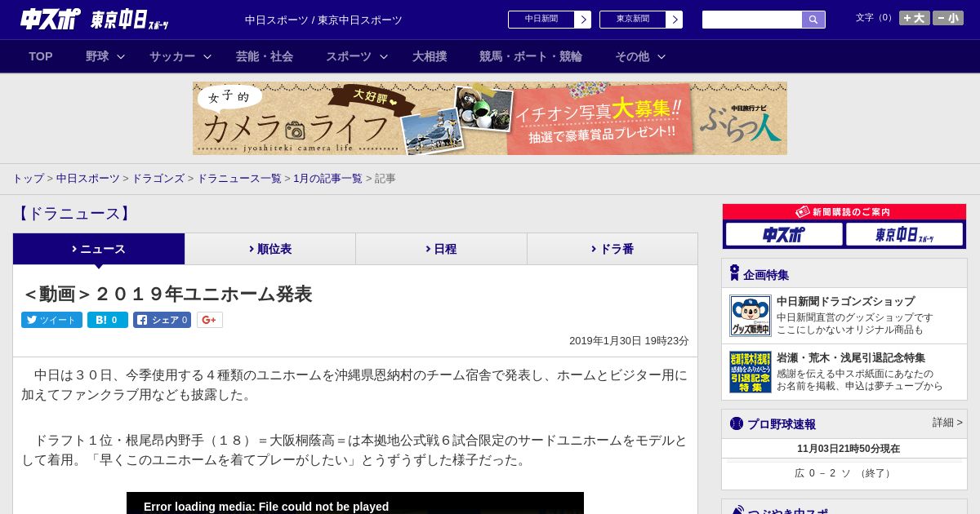Click 企画特集 ribbon icon
This screenshot has height=514, width=980.
point(734,273)
